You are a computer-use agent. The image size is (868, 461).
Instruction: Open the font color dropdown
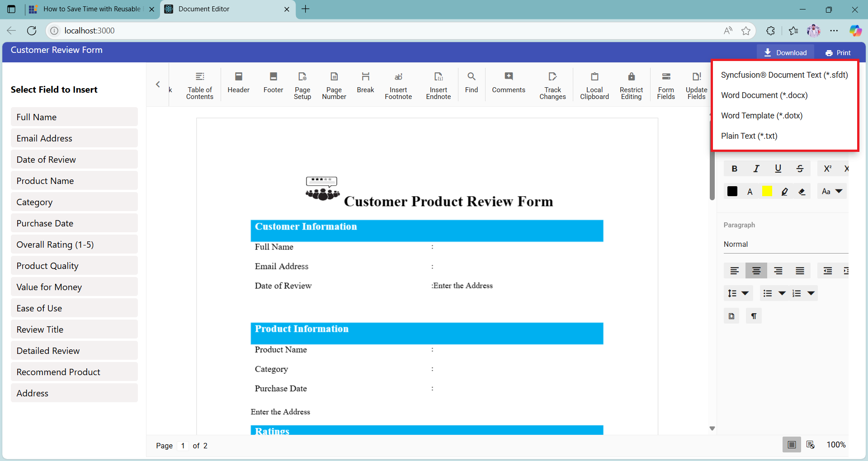[x=749, y=191]
